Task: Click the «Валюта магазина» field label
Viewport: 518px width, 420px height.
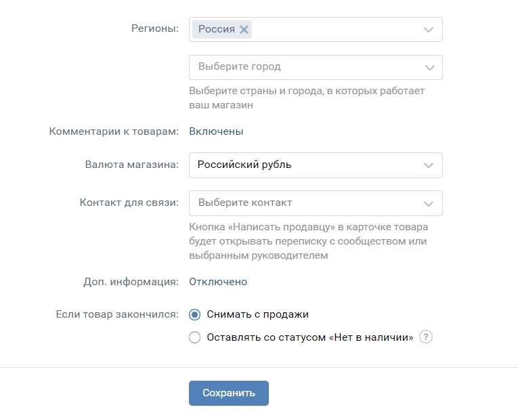Action: pos(131,165)
